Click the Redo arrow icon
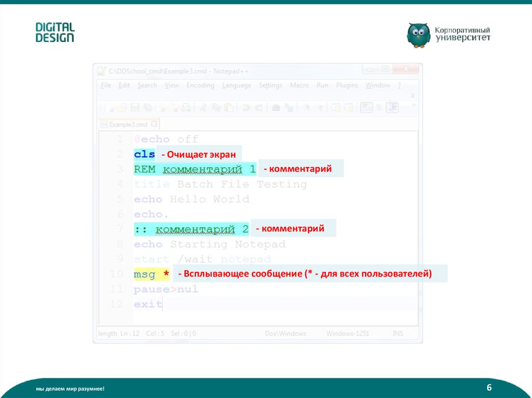The height and width of the screenshot is (398, 532). pyautogui.click(x=259, y=108)
